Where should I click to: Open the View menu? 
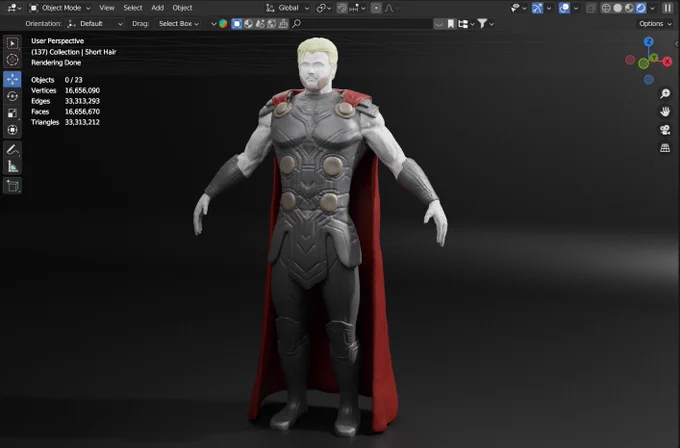(107, 8)
